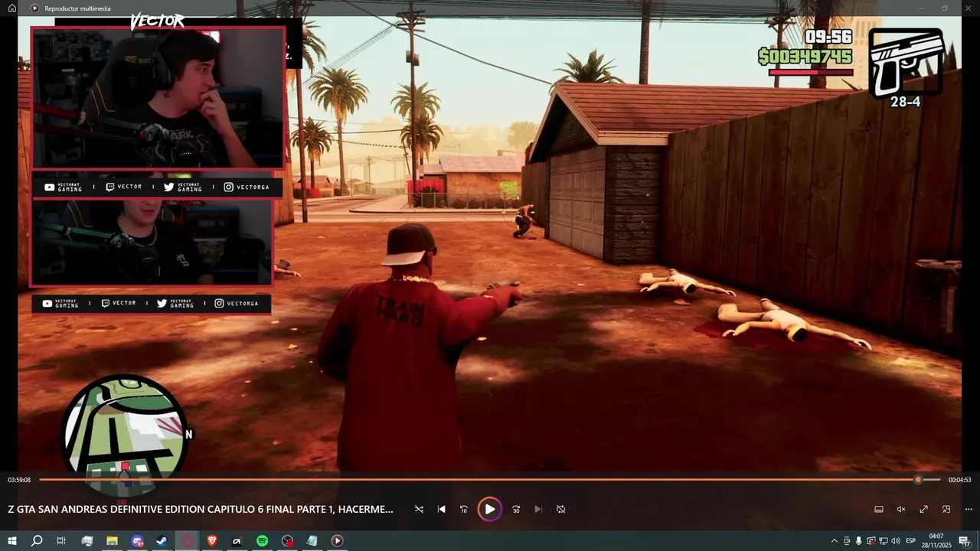Seek to middle of video progress bar

(x=490, y=480)
